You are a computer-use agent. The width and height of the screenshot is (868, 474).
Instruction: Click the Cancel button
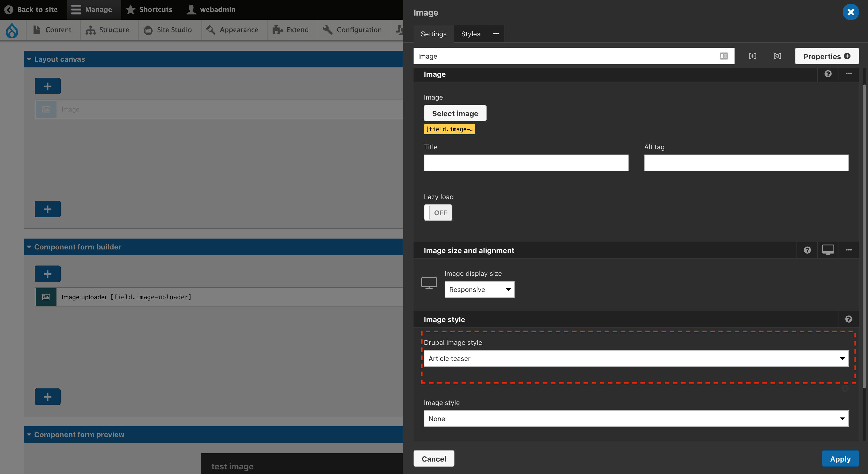click(434, 458)
